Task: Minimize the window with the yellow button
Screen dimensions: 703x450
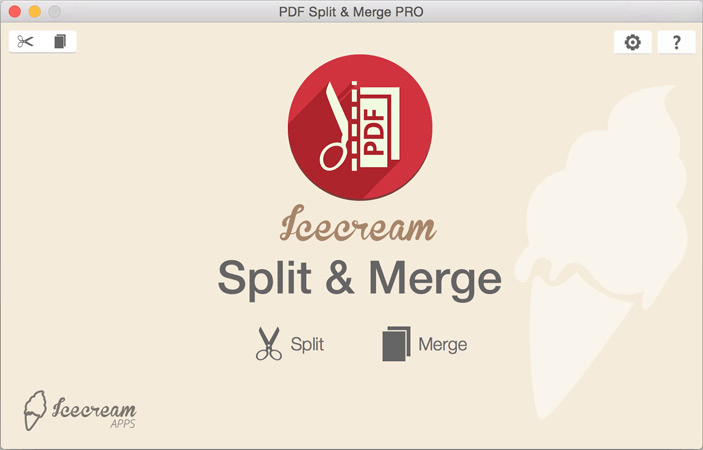Action: (x=34, y=11)
